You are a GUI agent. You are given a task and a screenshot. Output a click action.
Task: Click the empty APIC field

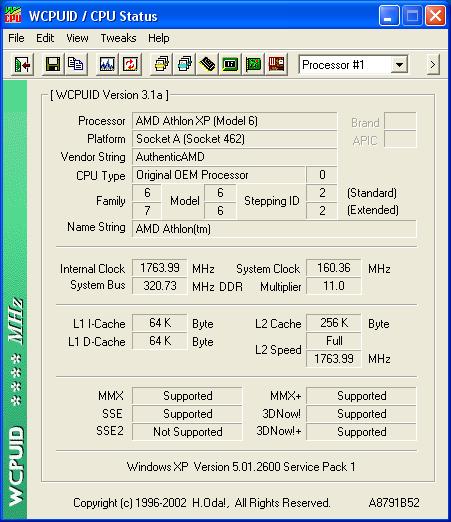click(400, 139)
